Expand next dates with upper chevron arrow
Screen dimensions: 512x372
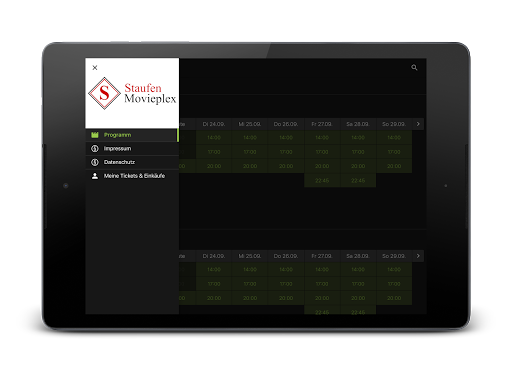[418, 124]
